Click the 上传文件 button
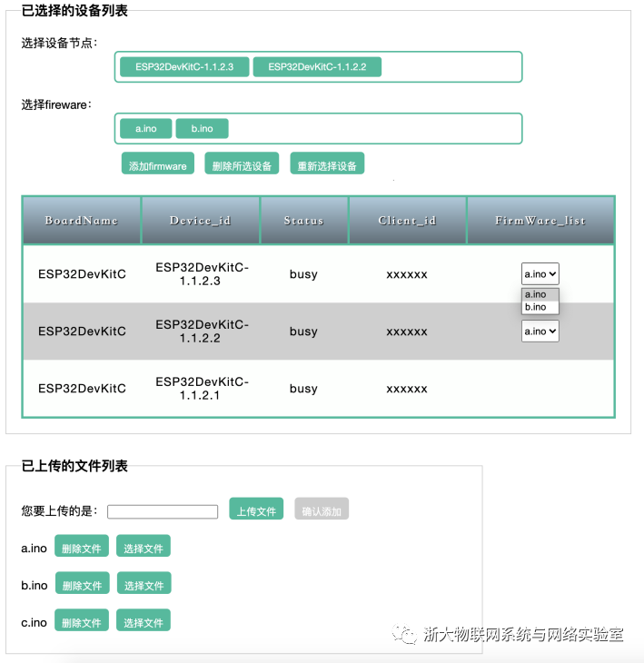The width and height of the screenshot is (644, 663). pos(256,509)
